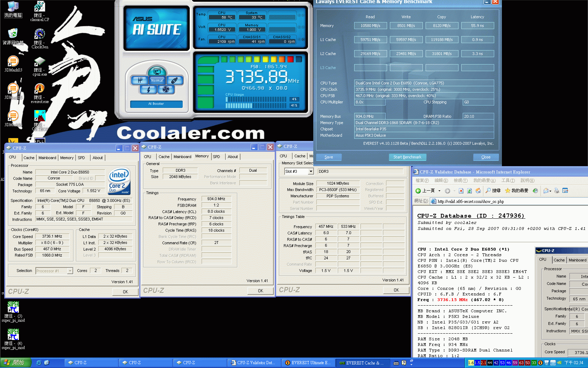Click Memory Read 10580 MB/s field

point(370,26)
